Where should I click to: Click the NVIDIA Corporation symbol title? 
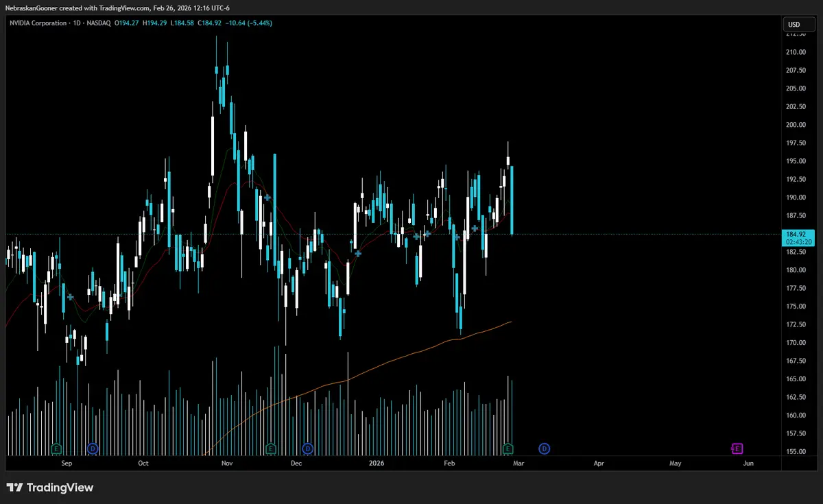pyautogui.click(x=39, y=24)
